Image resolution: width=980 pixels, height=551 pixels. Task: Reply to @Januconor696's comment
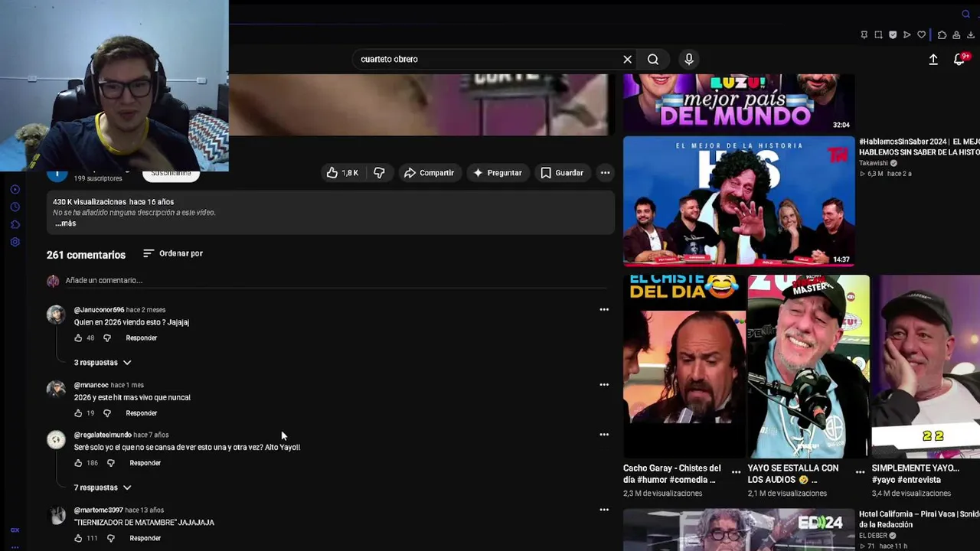click(142, 337)
